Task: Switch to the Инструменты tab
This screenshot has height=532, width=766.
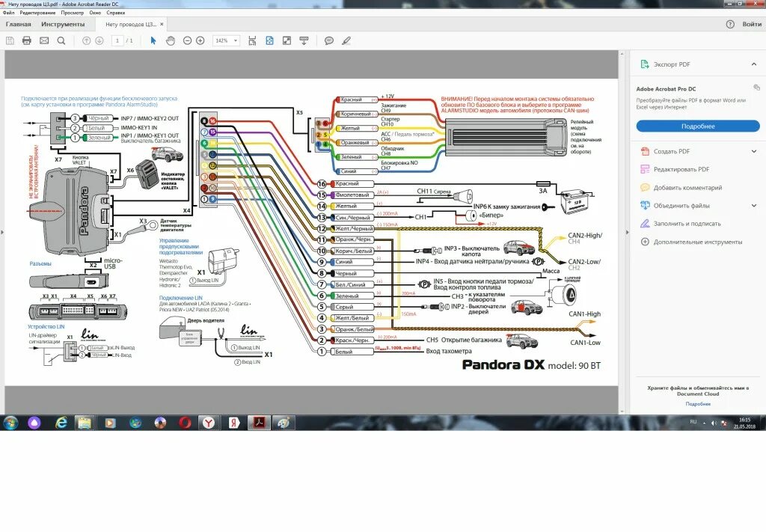Action: (63, 24)
